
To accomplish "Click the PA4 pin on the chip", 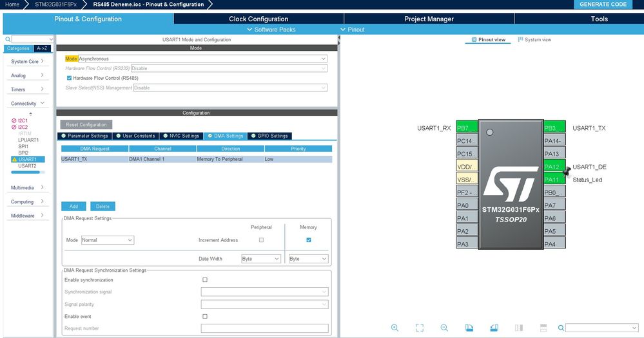I will [x=554, y=244].
